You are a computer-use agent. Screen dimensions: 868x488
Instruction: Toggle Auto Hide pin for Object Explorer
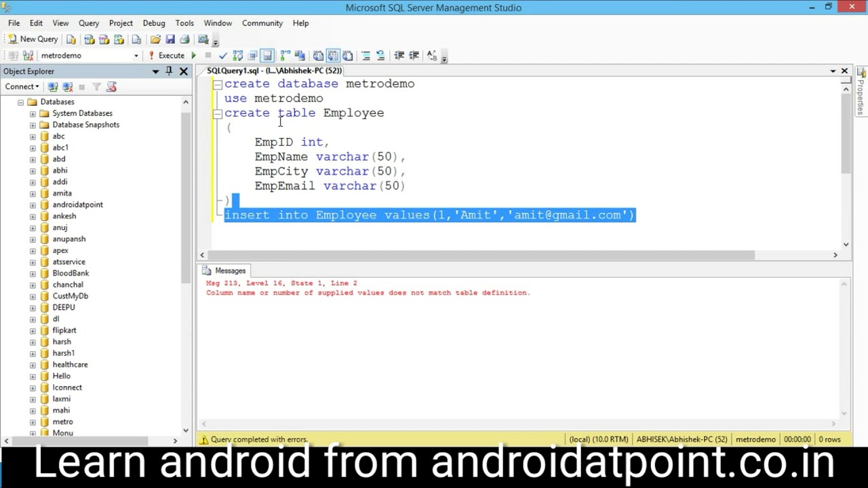tap(170, 71)
